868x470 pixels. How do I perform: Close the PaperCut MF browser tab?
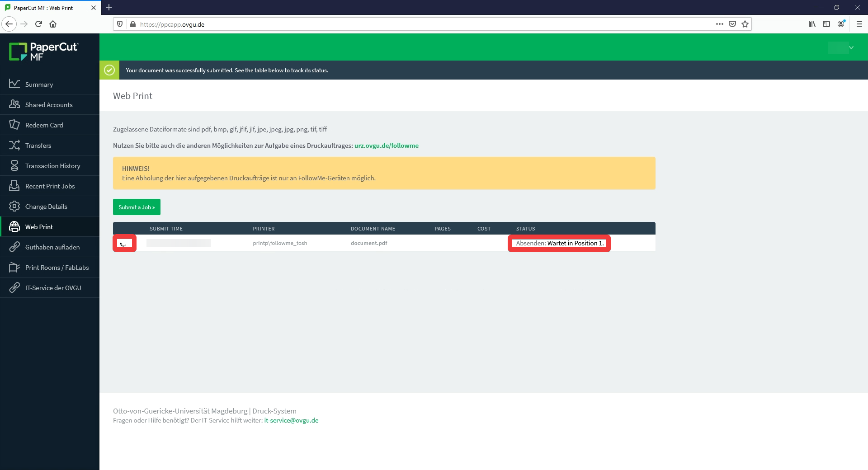pos(94,8)
